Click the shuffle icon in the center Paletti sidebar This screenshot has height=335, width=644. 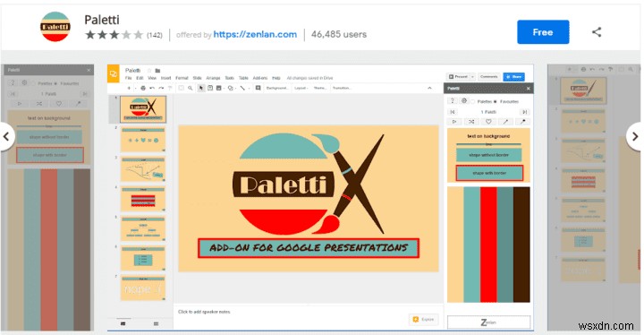tap(471, 122)
